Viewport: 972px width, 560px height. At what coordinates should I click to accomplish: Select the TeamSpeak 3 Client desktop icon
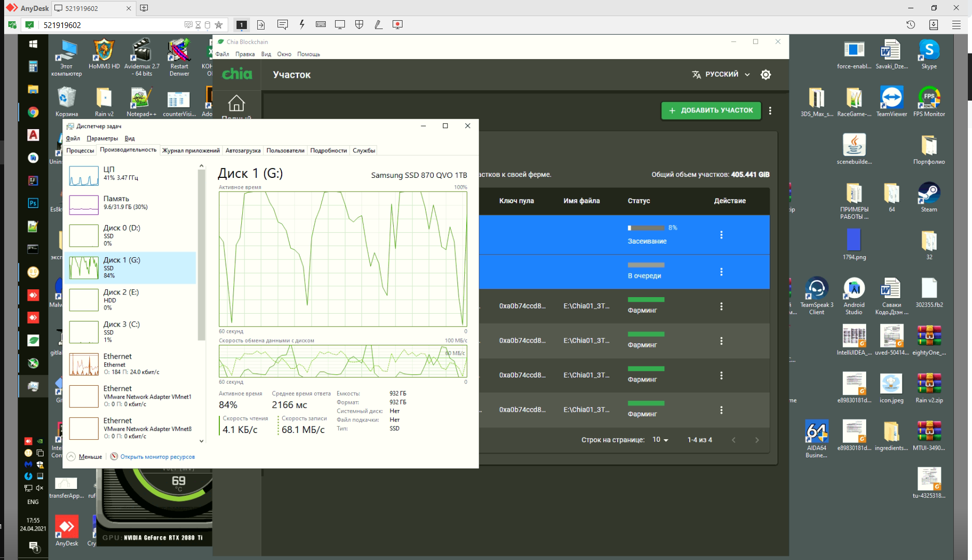click(816, 296)
